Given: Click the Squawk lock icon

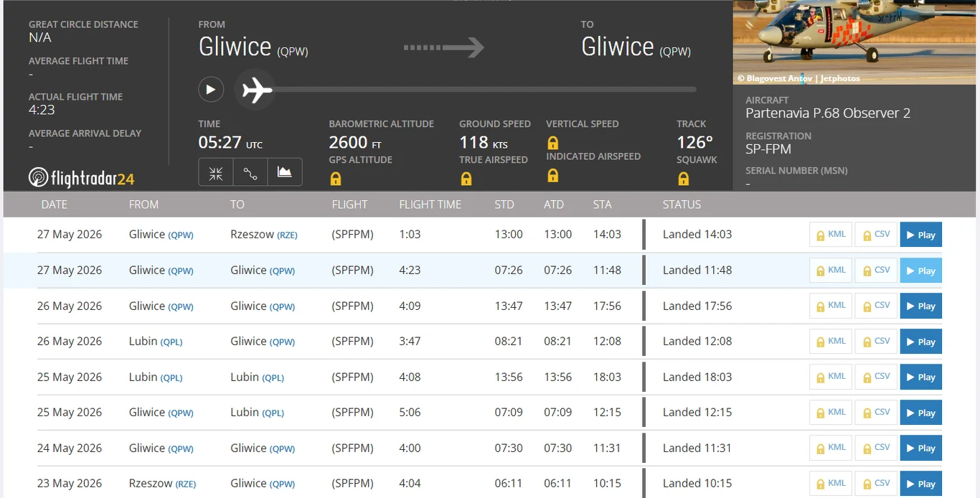Looking at the screenshot, I should click(683, 179).
